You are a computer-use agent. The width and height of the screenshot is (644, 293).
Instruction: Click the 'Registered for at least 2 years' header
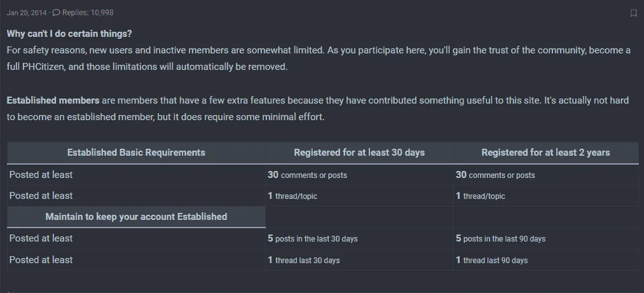click(546, 153)
